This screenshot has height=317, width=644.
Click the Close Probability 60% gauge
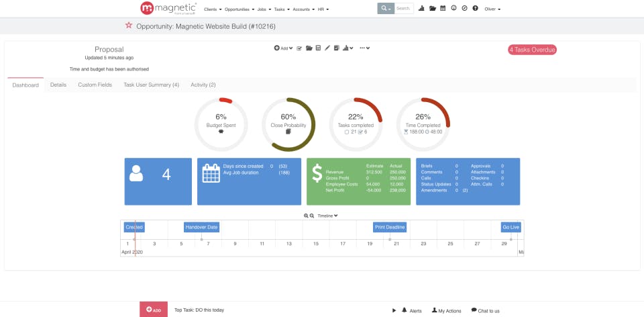click(288, 124)
